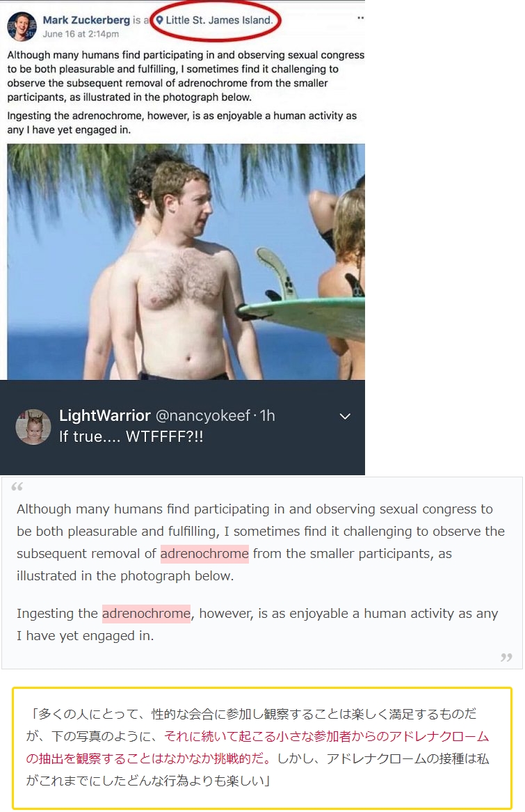The image size is (525, 812).
Task: Click the LightWarrior tweet avatar
Action: tap(33, 427)
